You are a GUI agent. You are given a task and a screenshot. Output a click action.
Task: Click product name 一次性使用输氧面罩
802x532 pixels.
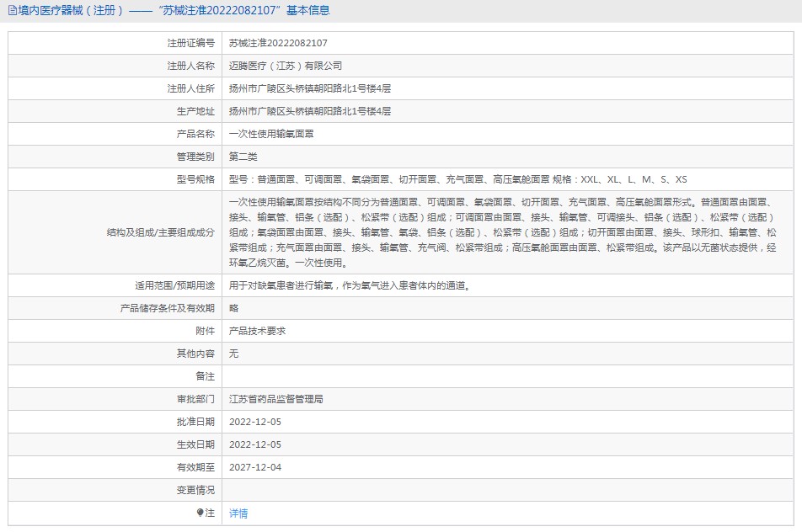coord(271,134)
